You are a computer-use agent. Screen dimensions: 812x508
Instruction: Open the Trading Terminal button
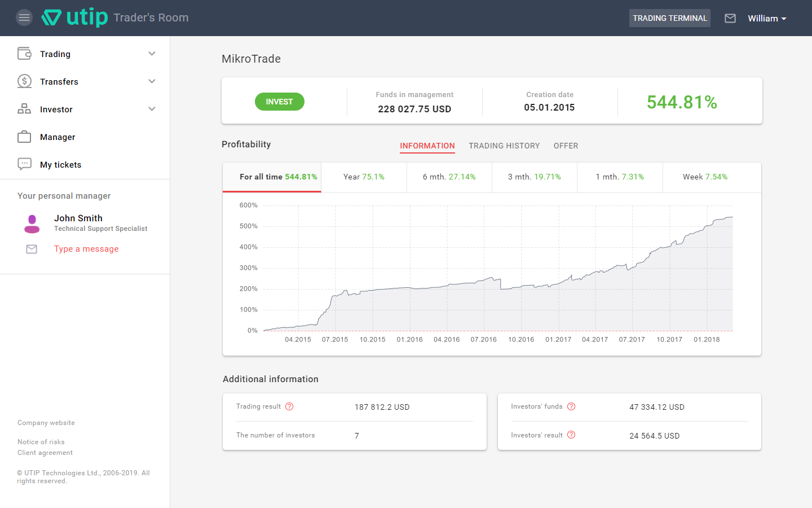coord(670,18)
